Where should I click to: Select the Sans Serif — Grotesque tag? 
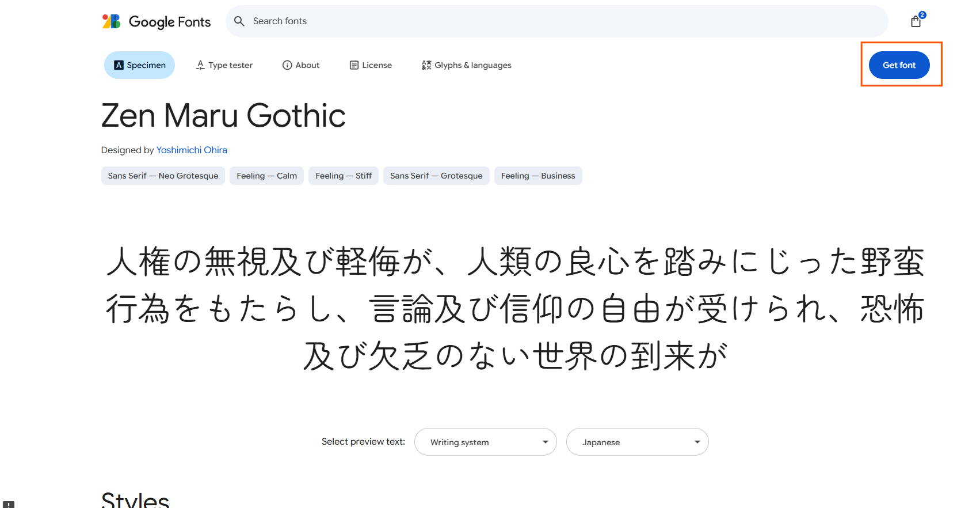436,176
